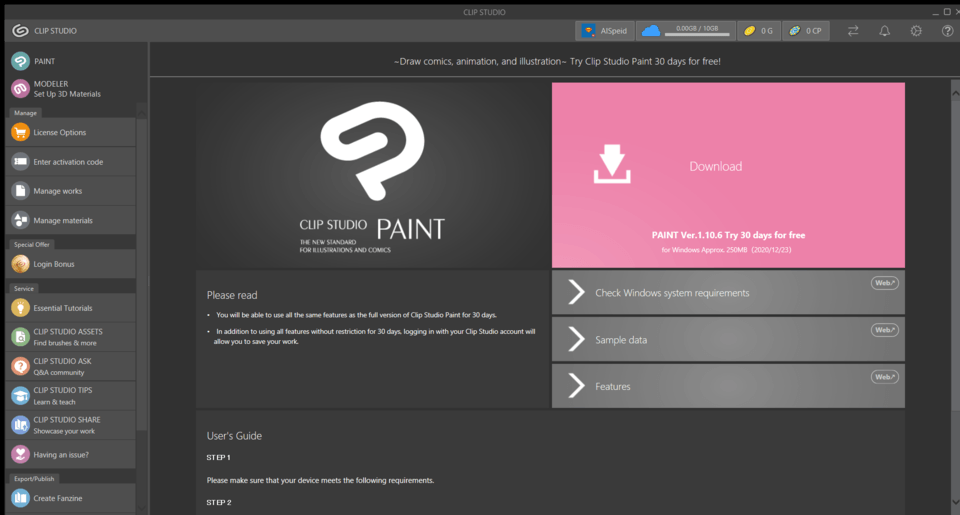960x515 pixels.
Task: Click the 30 days free promo headline
Action: click(557, 61)
